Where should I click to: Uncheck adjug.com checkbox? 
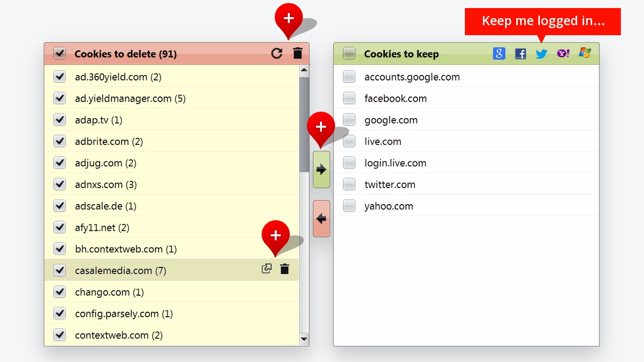pos(60,163)
